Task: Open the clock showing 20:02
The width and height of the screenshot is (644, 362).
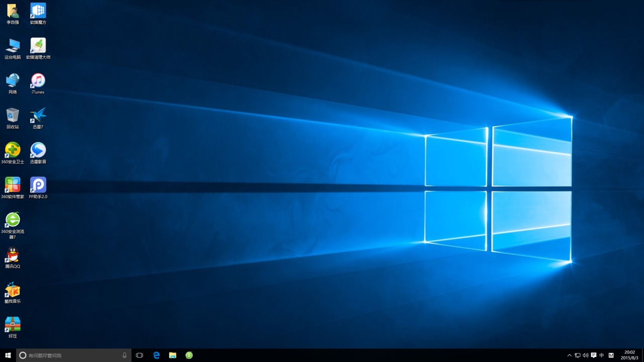Action: (629, 355)
